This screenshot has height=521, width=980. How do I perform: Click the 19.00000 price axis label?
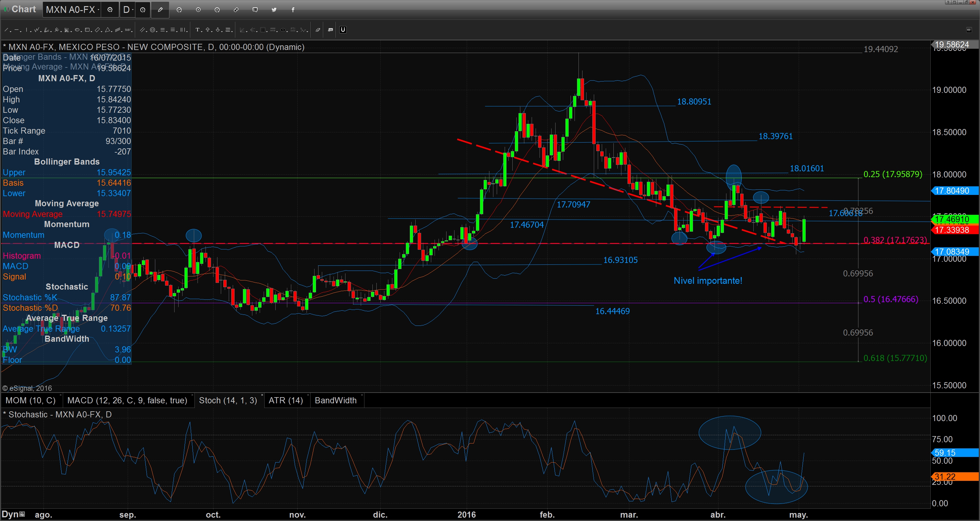[949, 90]
